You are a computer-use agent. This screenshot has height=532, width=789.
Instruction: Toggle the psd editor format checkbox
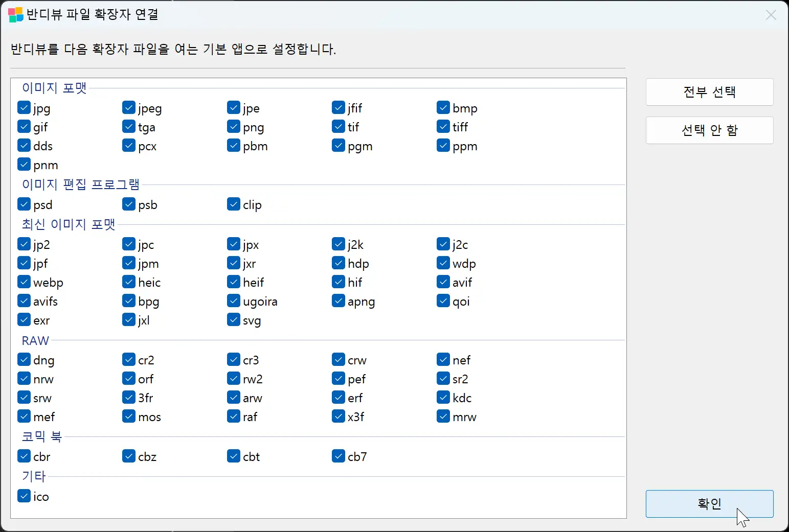[x=24, y=204]
